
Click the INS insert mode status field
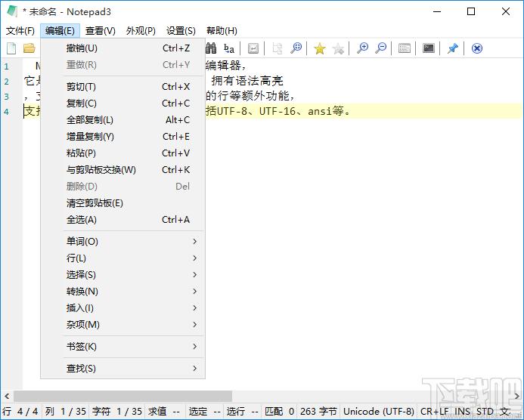pos(462,412)
